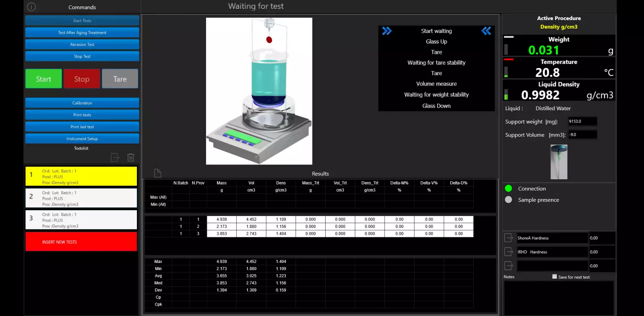The height and width of the screenshot is (316, 644).
Task: Enable the Save for next test checkbox
Action: click(x=555, y=277)
